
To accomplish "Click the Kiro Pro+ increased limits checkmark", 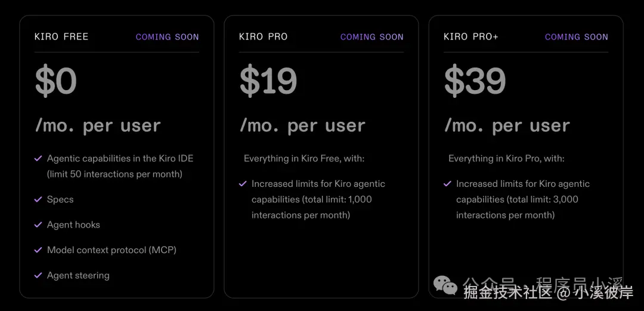I will (447, 184).
